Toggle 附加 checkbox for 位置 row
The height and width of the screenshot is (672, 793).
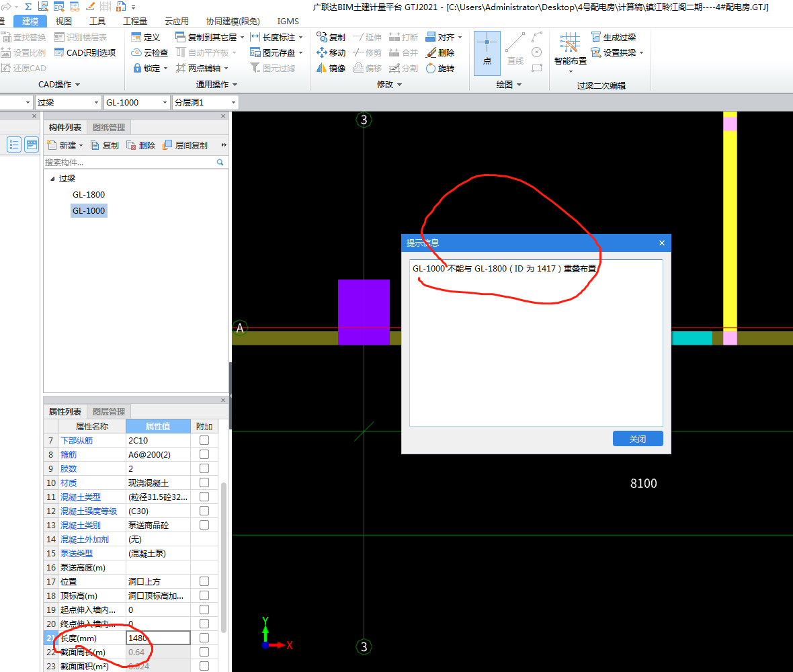[x=204, y=581]
